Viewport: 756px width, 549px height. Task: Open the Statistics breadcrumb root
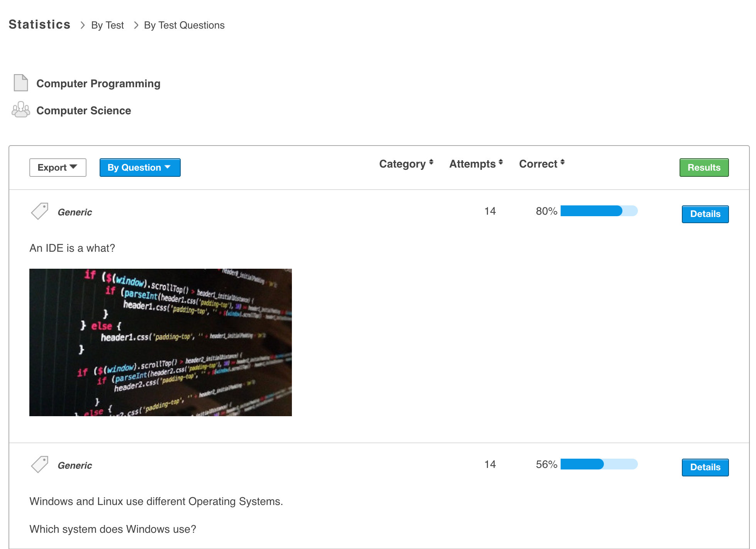(39, 24)
